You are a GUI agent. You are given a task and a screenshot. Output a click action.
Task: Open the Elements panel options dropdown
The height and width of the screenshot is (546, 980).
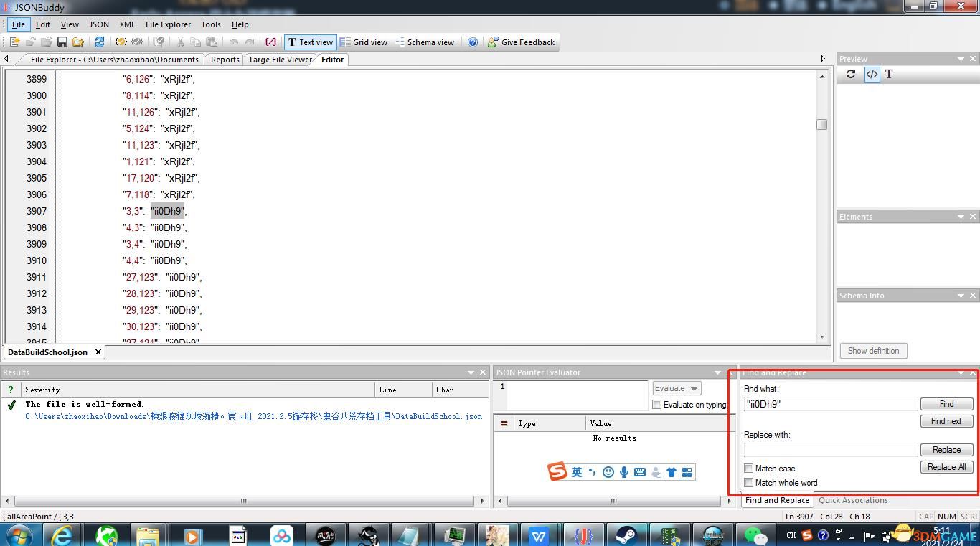[961, 217]
